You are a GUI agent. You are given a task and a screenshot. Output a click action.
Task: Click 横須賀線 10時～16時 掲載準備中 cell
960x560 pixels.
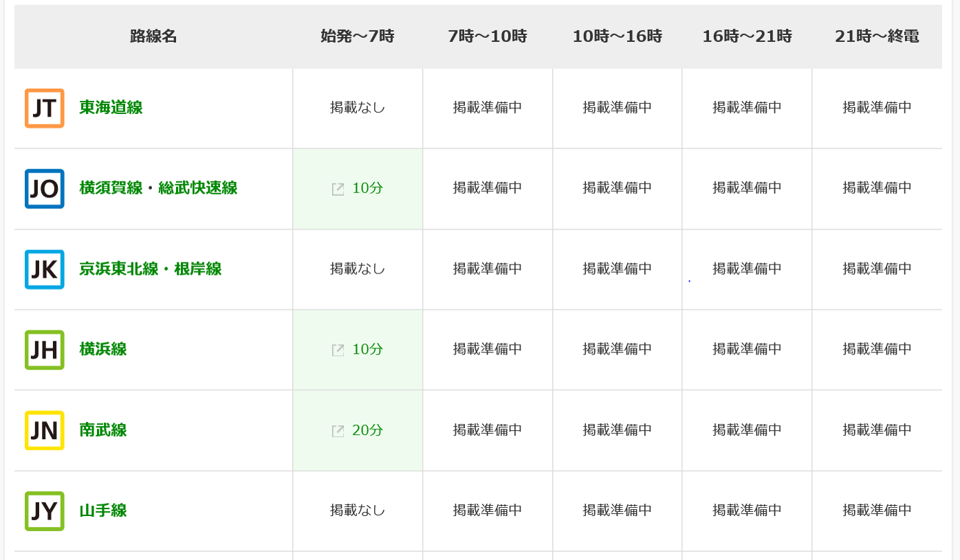coord(618,188)
